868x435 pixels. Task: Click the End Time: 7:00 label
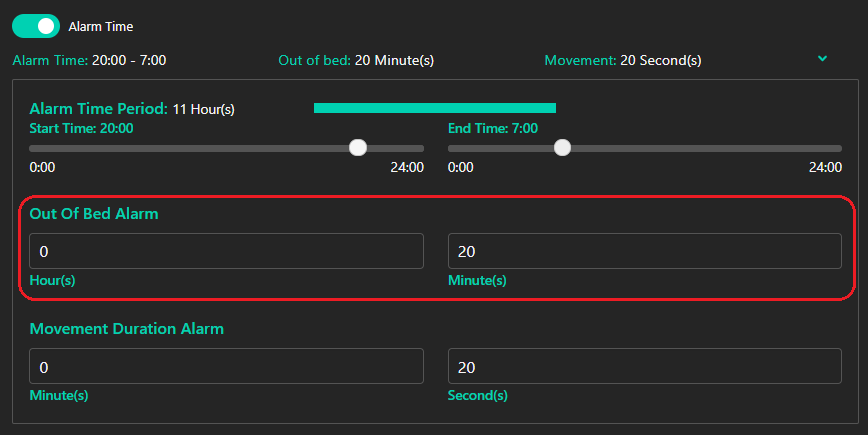[492, 128]
